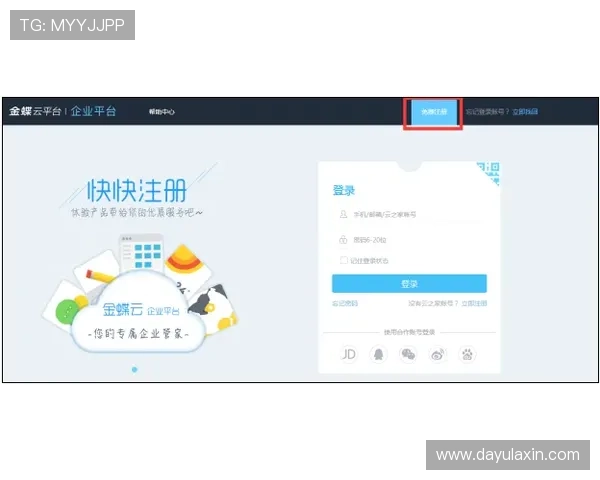Focus the phone/email account input field

pyautogui.click(x=409, y=214)
